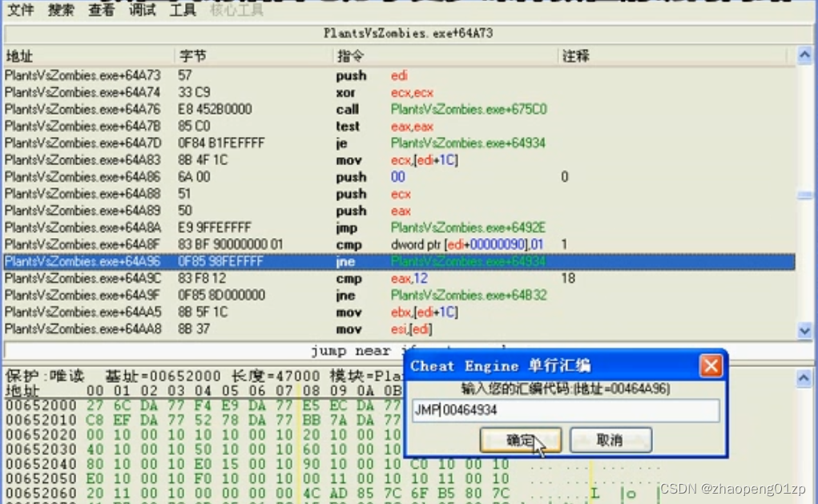
Task: Confirm the assembly edit with 确定 button
Action: pyautogui.click(x=520, y=440)
